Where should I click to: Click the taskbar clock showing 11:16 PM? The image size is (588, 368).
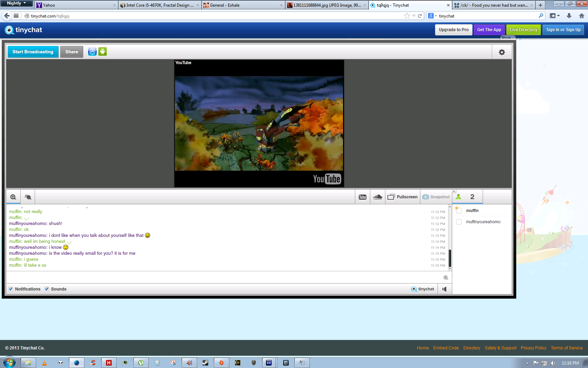[570, 363]
